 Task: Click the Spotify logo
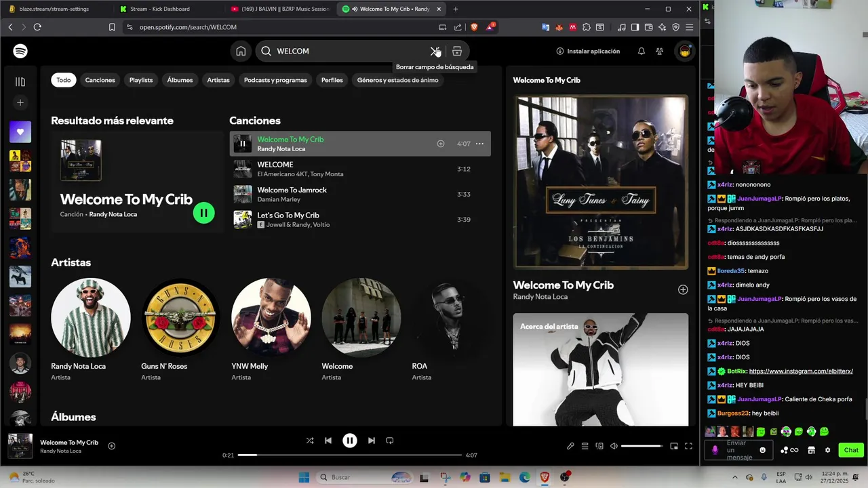pyautogui.click(x=20, y=51)
